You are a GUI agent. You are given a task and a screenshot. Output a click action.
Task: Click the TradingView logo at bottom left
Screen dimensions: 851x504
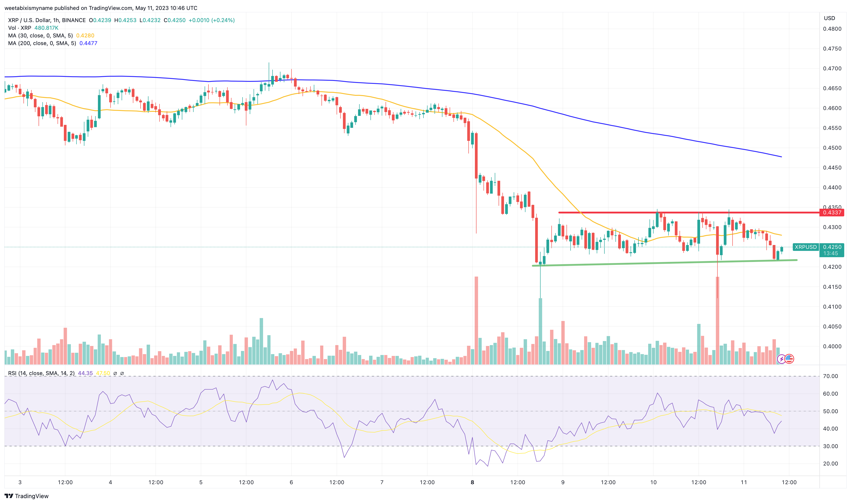coord(26,496)
